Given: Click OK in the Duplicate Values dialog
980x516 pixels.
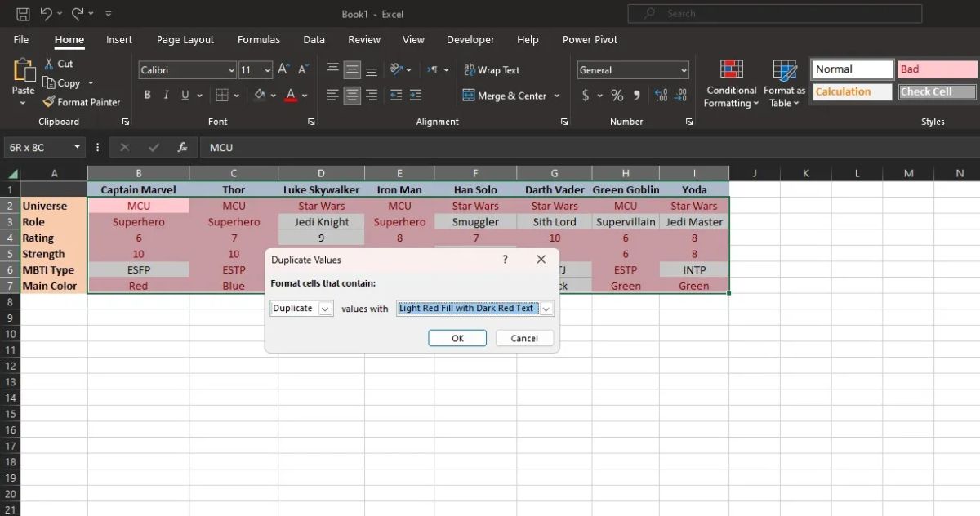Looking at the screenshot, I should [x=457, y=337].
